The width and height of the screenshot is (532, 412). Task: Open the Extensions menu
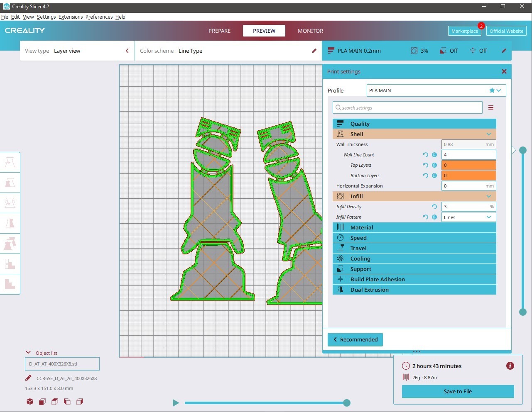[x=71, y=17]
